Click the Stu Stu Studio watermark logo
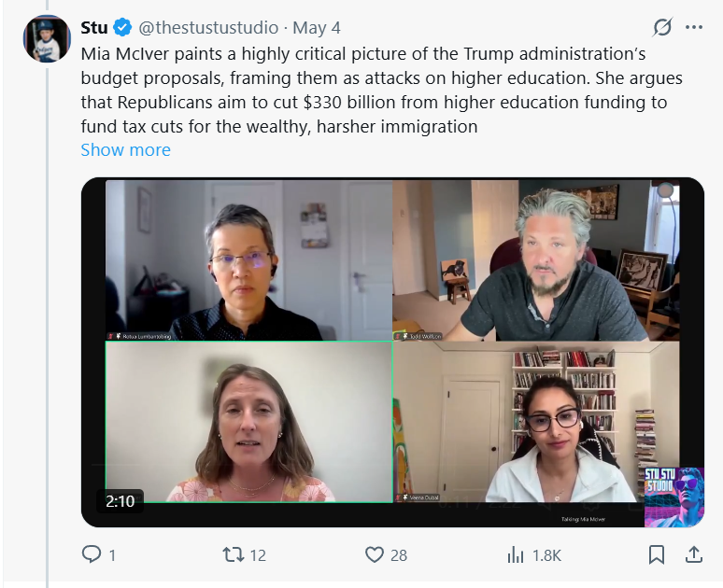Image resolution: width=723 pixels, height=588 pixels. pos(674,497)
